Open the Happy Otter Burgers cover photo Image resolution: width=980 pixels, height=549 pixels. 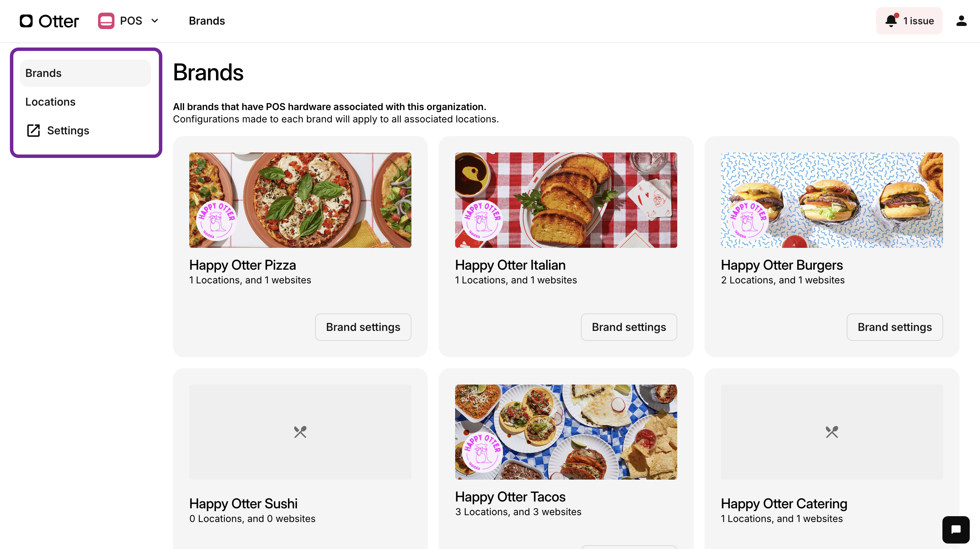coord(832,200)
